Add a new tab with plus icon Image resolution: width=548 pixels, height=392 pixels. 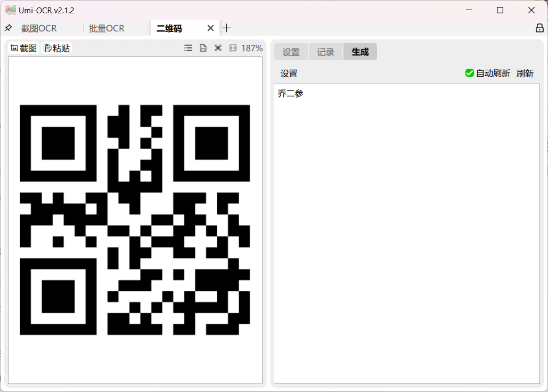(226, 28)
